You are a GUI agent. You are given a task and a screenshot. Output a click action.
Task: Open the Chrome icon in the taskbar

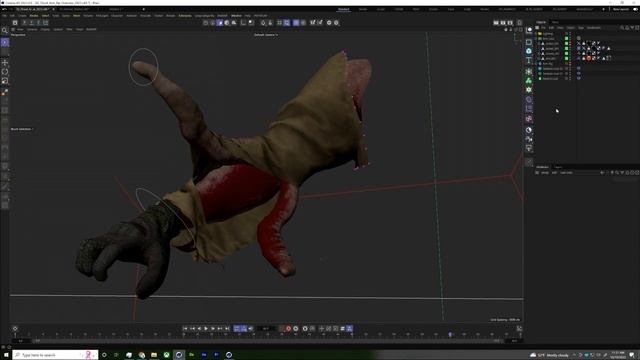point(142,355)
